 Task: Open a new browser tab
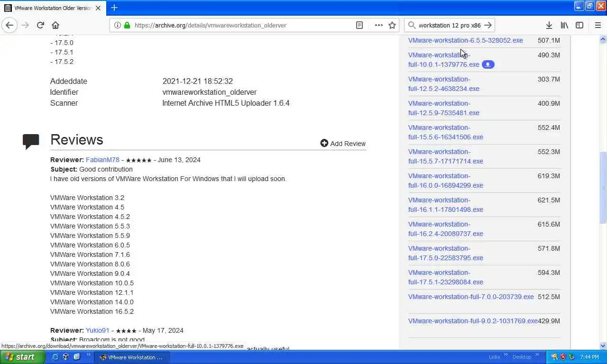tap(114, 8)
